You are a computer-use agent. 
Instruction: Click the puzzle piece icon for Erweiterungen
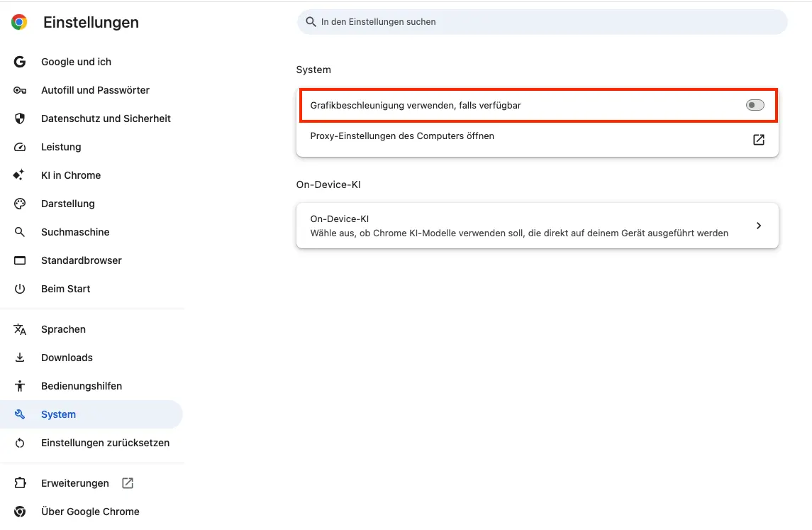[x=20, y=483]
